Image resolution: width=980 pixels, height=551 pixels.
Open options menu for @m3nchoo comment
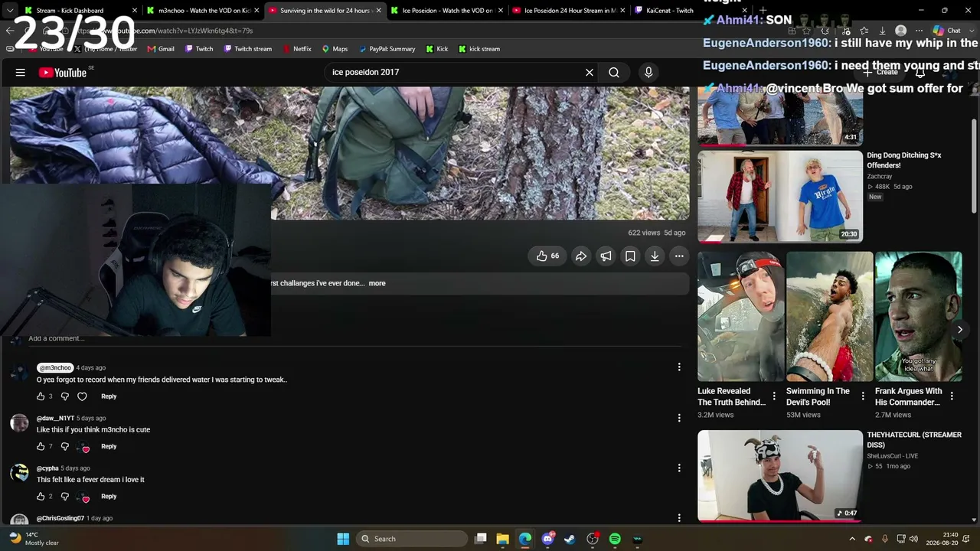click(679, 367)
